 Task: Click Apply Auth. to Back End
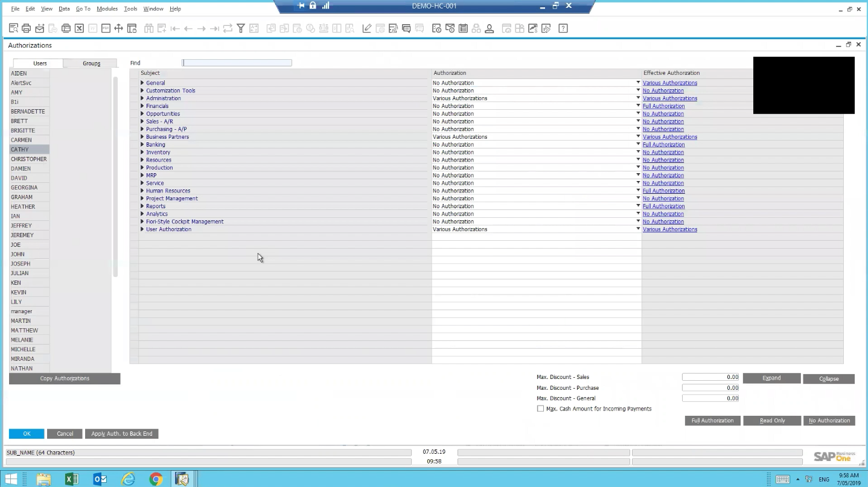point(121,434)
